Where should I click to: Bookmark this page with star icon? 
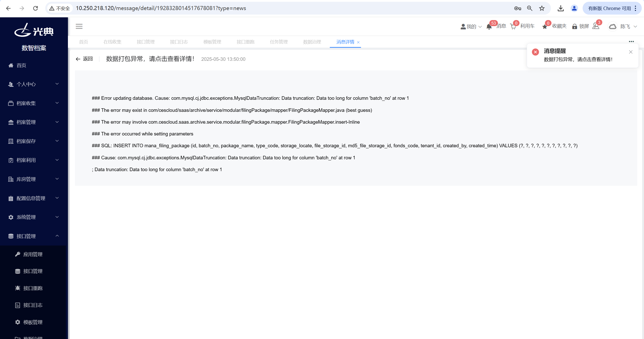542,8
